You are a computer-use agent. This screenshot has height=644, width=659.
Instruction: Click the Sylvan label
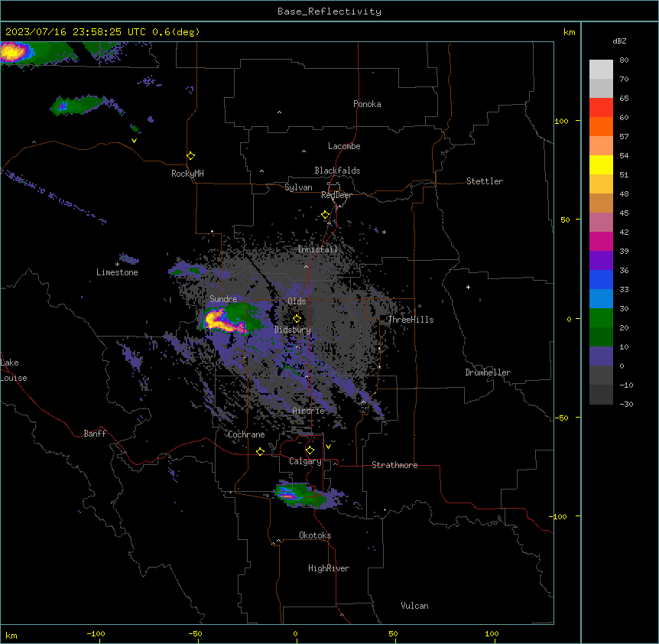[298, 187]
